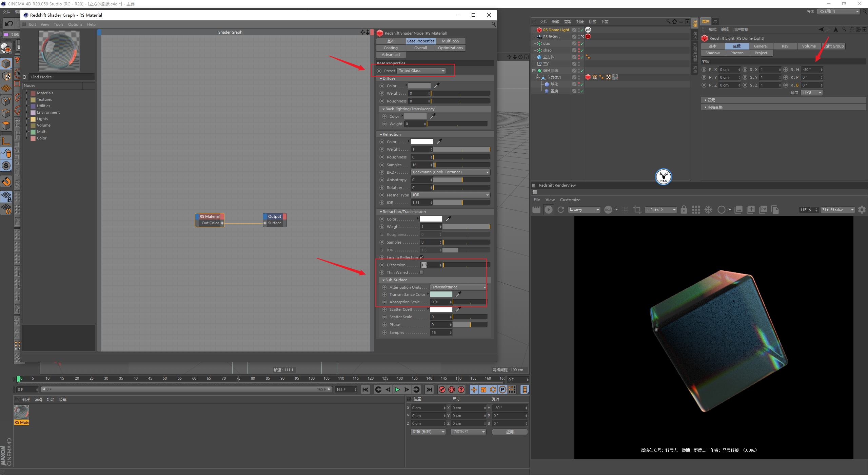Click the Reflection Color white swatch

point(422,141)
